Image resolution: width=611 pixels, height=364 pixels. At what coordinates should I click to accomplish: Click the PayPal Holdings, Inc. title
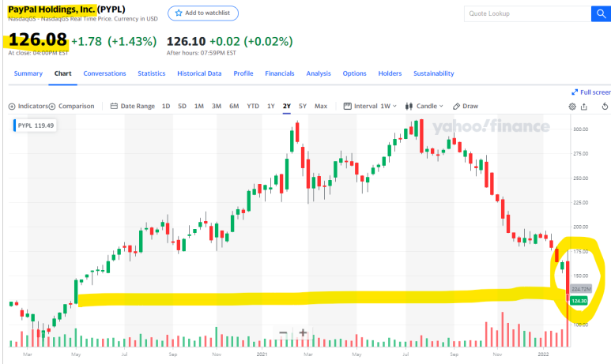(x=52, y=9)
